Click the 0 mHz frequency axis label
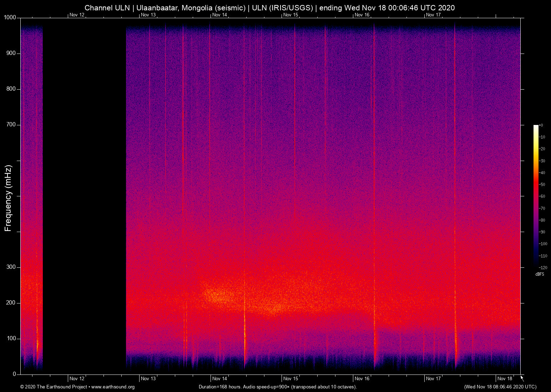Viewport: 551px width, 392px height. click(14, 374)
